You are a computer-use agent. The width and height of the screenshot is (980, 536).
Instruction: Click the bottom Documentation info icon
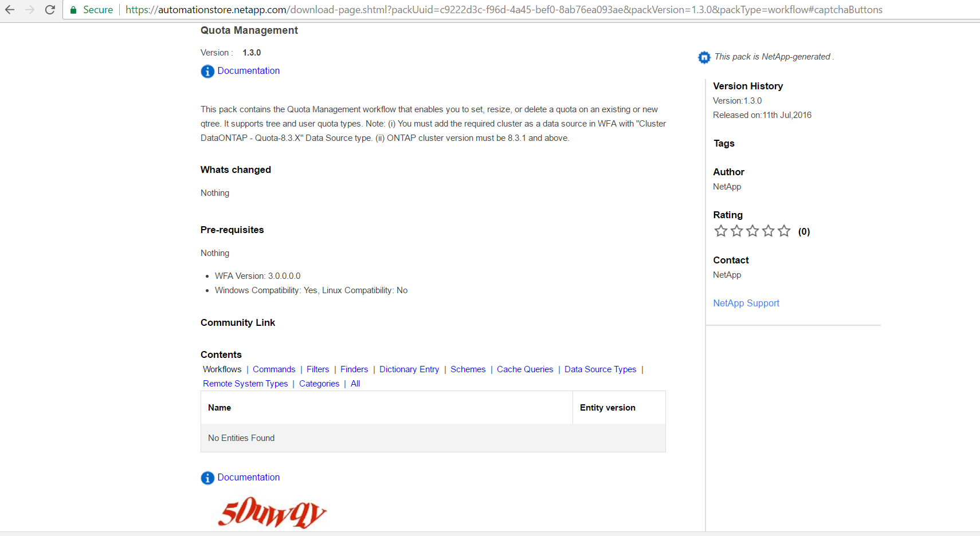[x=207, y=478]
